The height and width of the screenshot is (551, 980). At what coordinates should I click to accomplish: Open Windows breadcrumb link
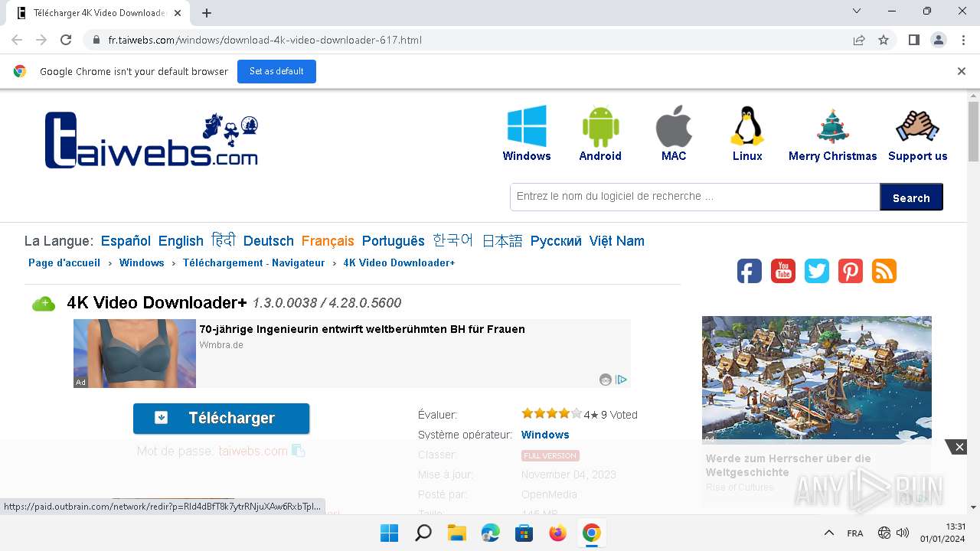tap(142, 262)
